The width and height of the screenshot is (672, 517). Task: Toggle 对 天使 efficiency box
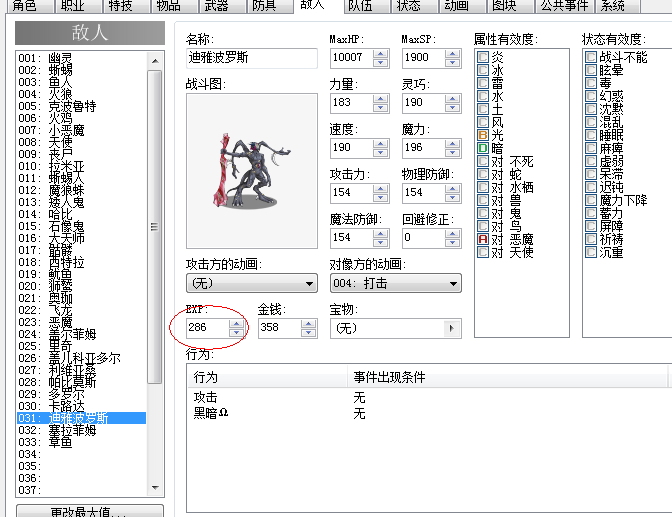(483, 252)
